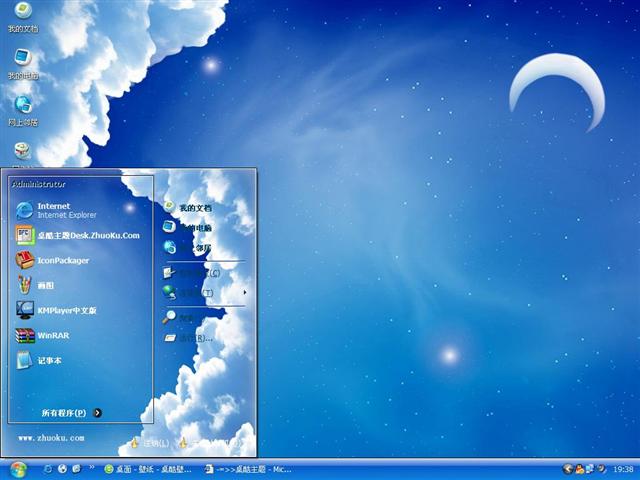The height and width of the screenshot is (480, 640).
Task: Click the Administrator user name
Action: click(38, 184)
